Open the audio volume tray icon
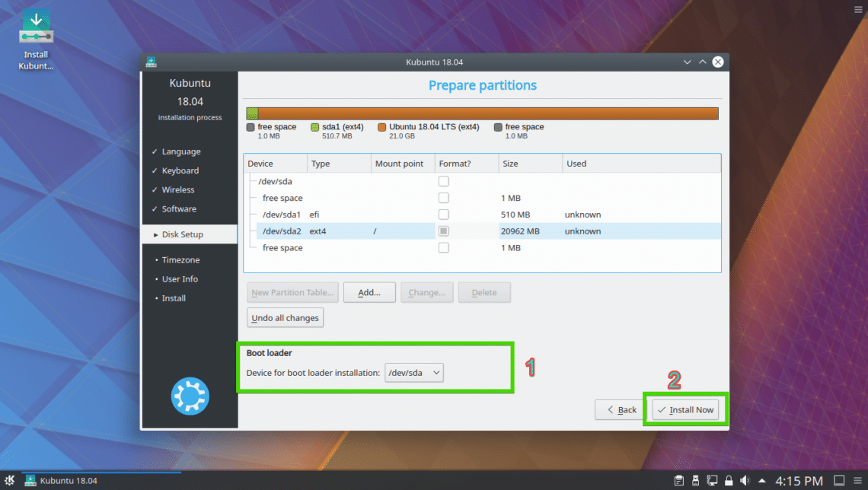The height and width of the screenshot is (490, 868). [x=745, y=481]
